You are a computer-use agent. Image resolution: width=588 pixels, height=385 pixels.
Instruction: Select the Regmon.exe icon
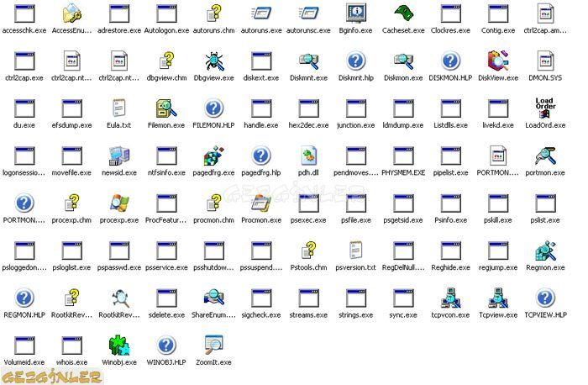click(x=545, y=251)
